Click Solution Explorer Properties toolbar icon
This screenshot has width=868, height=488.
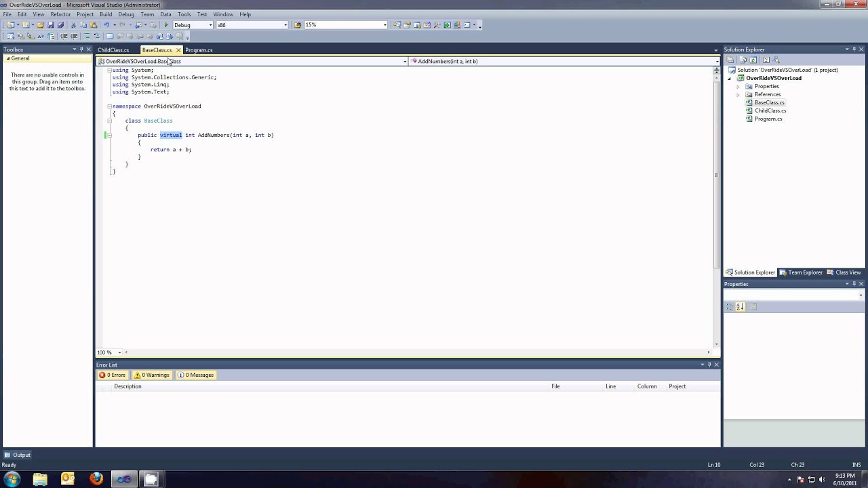(x=730, y=60)
